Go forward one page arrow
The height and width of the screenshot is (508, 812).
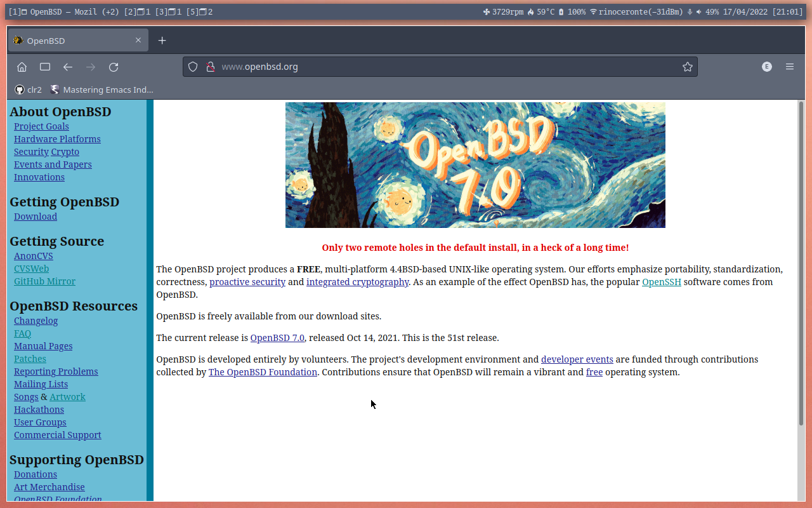point(91,67)
